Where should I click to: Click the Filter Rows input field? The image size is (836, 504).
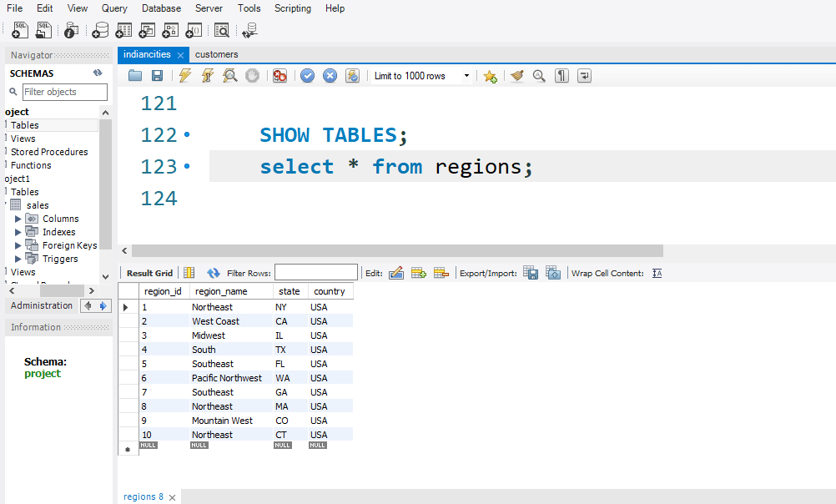pyautogui.click(x=316, y=272)
